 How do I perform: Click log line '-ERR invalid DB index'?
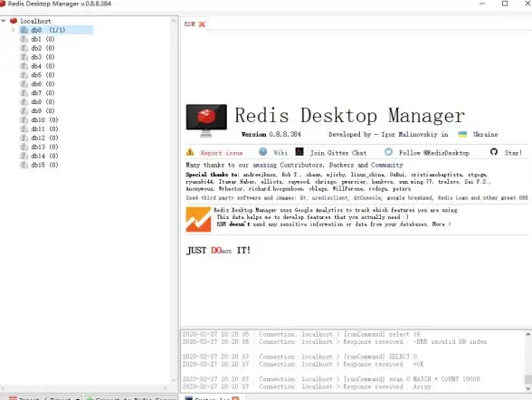335,342
